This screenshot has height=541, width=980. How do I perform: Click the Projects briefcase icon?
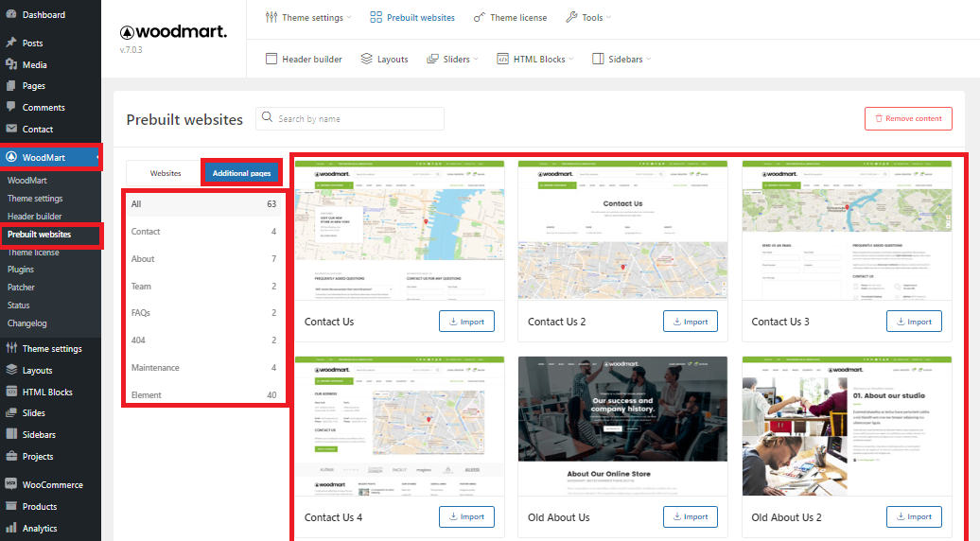(x=11, y=456)
